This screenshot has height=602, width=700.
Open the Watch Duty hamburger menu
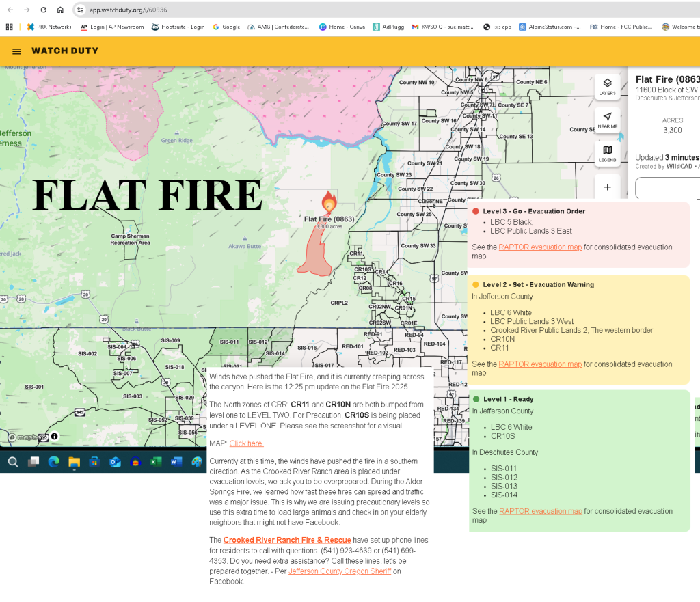(x=16, y=51)
